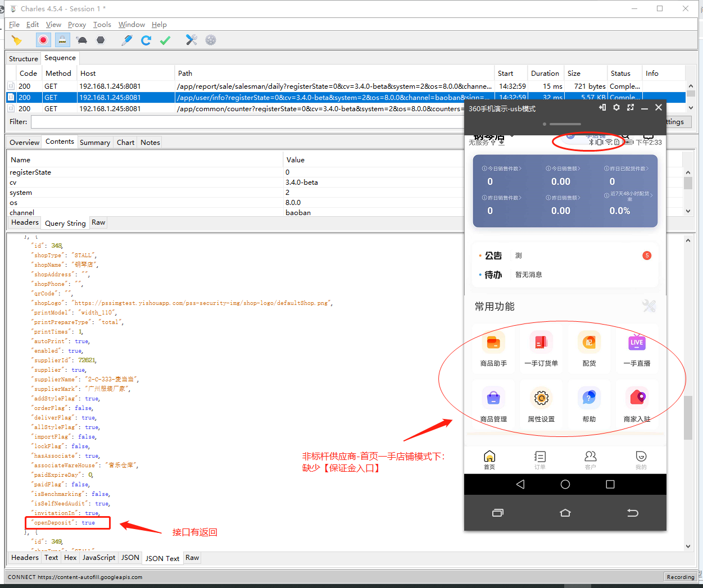Click the green Validate checkmark icon

click(x=165, y=40)
